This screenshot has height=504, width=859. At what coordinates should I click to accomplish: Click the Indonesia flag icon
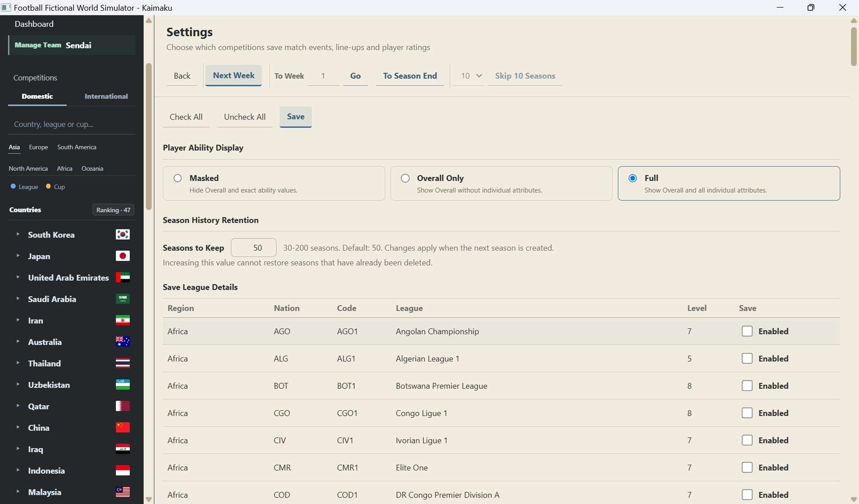tap(122, 470)
